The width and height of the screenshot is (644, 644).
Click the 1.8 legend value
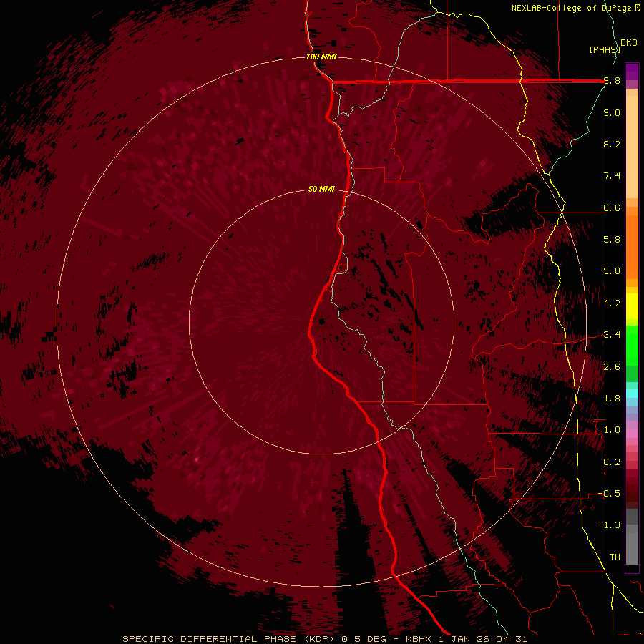point(612,398)
